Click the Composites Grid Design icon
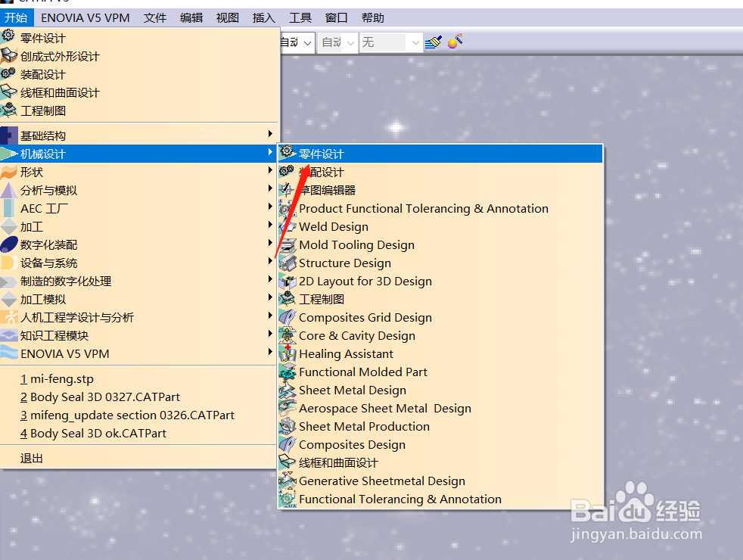 coord(288,317)
